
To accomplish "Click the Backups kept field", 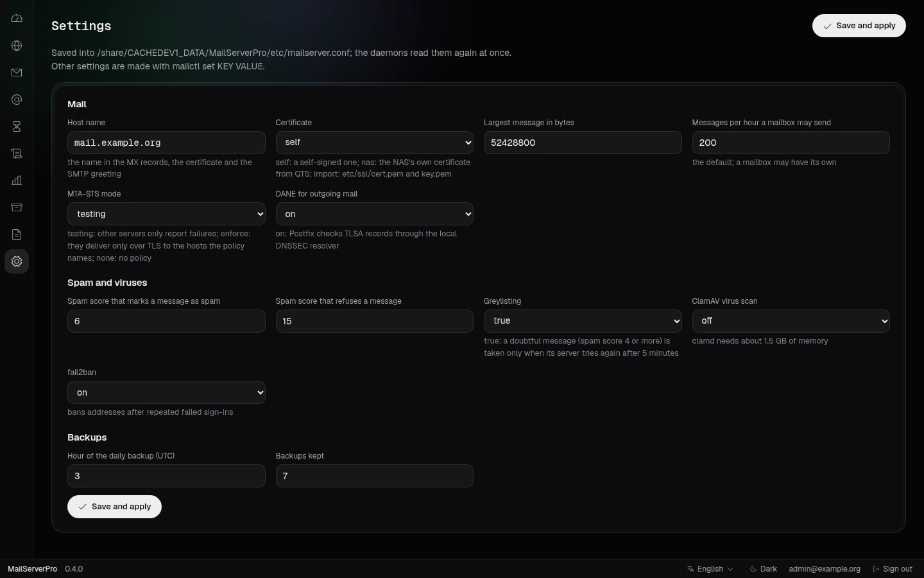I will point(375,476).
